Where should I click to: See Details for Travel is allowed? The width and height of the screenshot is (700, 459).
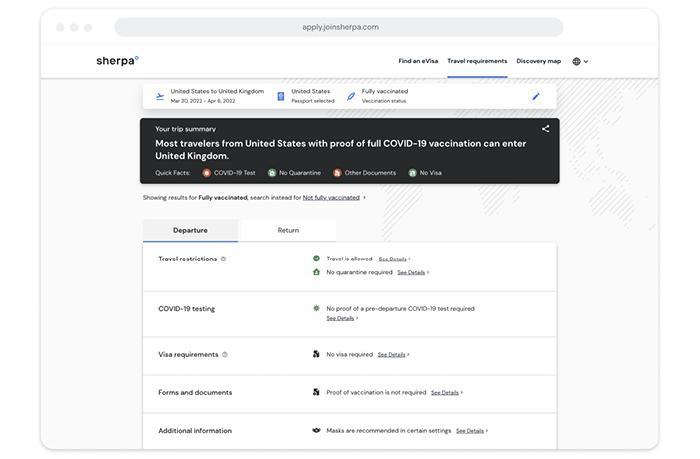click(x=392, y=259)
